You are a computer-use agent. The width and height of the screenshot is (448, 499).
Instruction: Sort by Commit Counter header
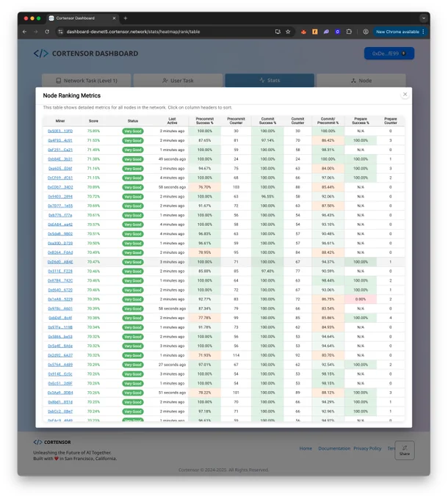[x=297, y=121]
